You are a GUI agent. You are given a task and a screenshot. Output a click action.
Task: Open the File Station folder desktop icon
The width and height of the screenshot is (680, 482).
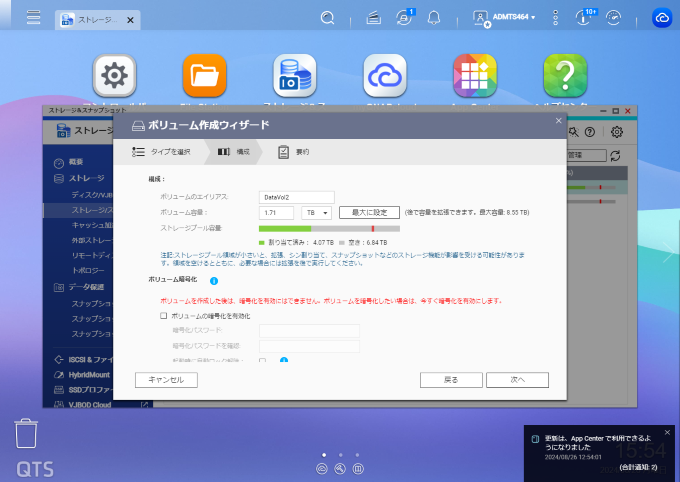(x=205, y=76)
